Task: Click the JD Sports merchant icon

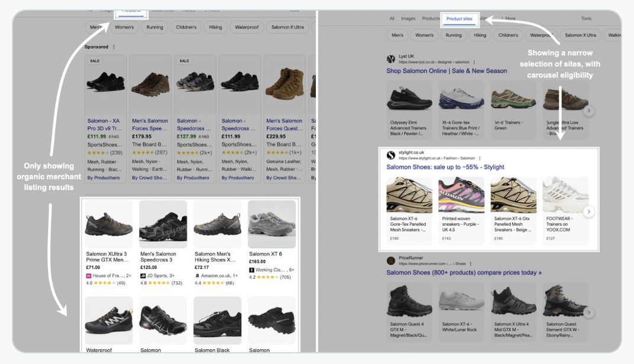Action: click(x=143, y=276)
